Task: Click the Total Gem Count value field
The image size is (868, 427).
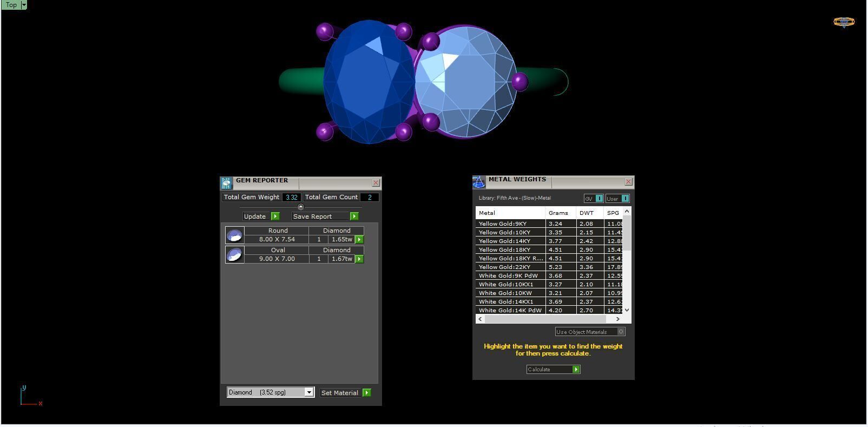Action: (x=370, y=198)
